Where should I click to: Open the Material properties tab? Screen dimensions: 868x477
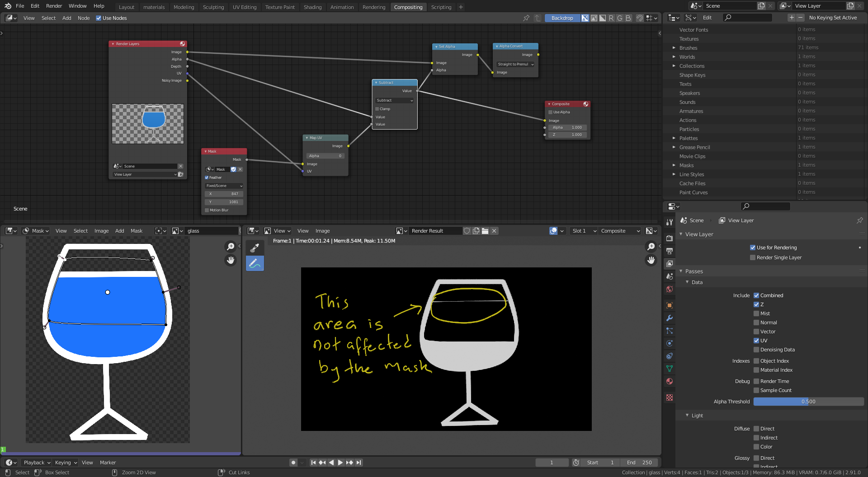click(670, 381)
